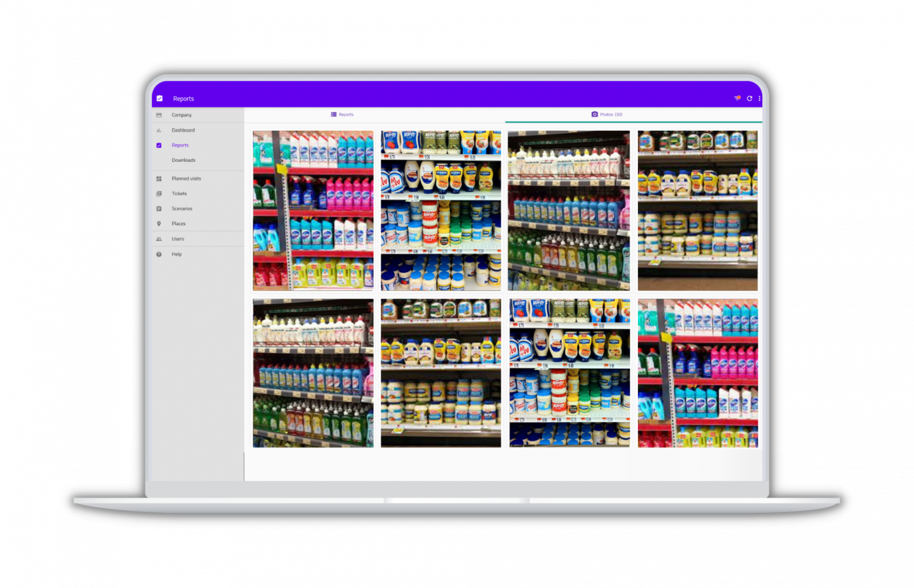Click the Help question mark icon
The width and height of the screenshot is (914, 588).
[x=159, y=254]
